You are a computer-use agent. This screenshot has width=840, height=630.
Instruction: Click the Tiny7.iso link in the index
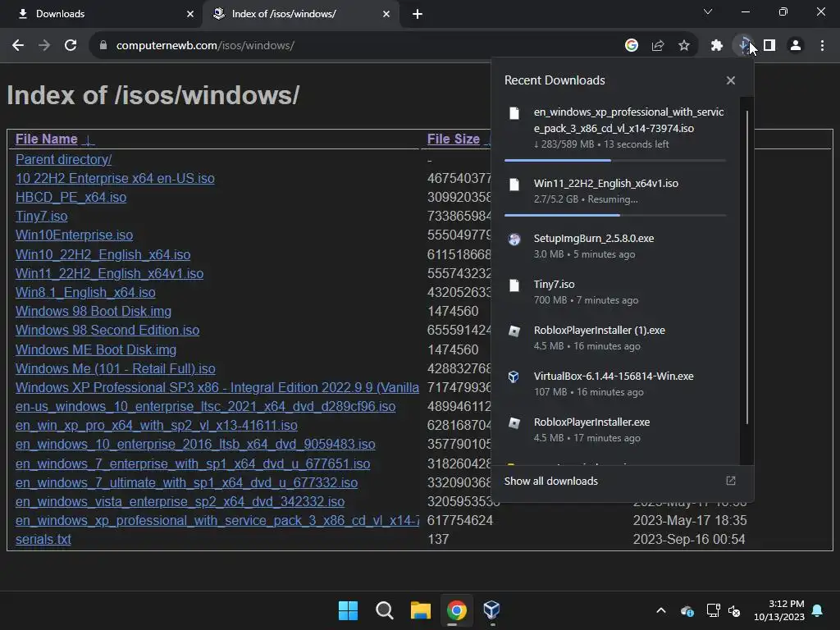41,217
